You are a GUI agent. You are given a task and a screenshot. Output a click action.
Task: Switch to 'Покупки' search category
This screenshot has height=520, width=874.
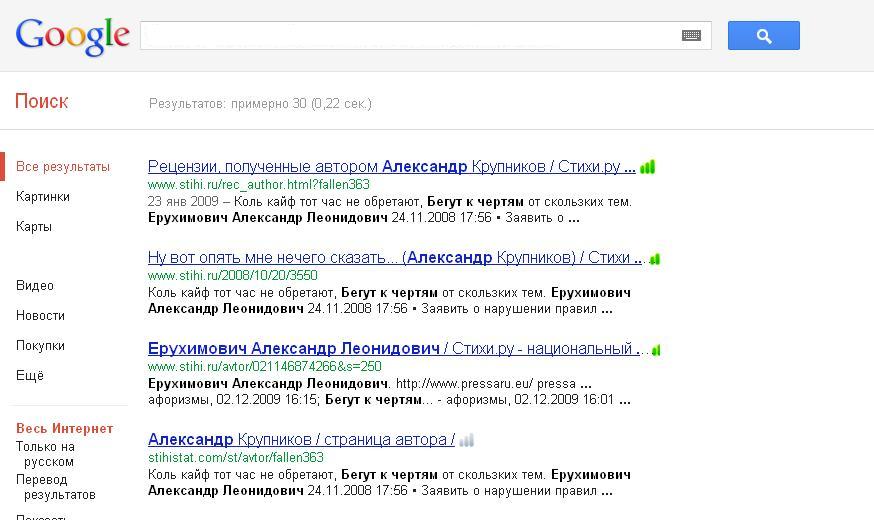[x=40, y=346]
